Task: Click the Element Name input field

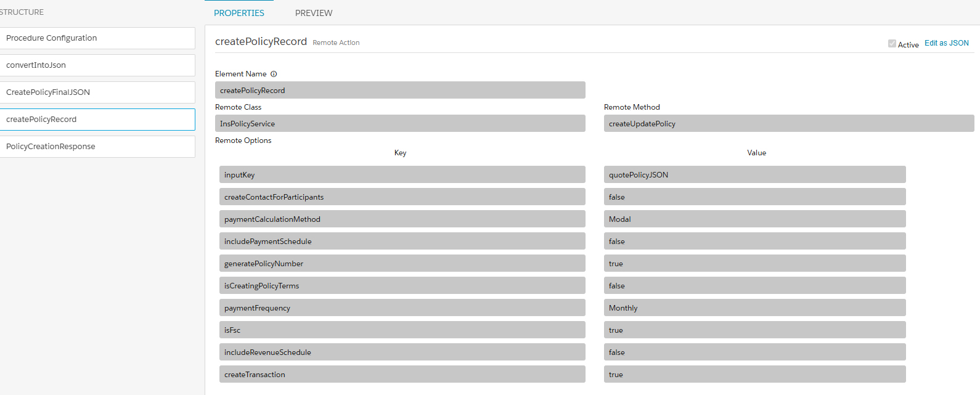Action: (400, 91)
